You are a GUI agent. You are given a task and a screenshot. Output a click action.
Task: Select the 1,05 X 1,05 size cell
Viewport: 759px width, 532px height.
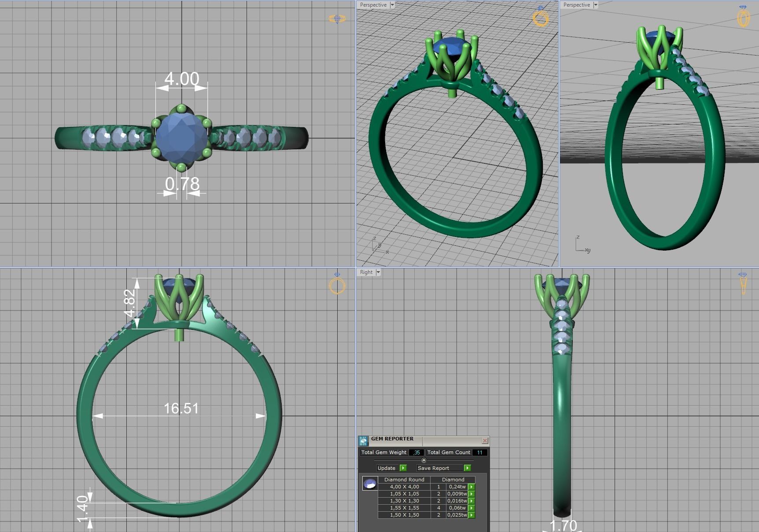pos(404,494)
